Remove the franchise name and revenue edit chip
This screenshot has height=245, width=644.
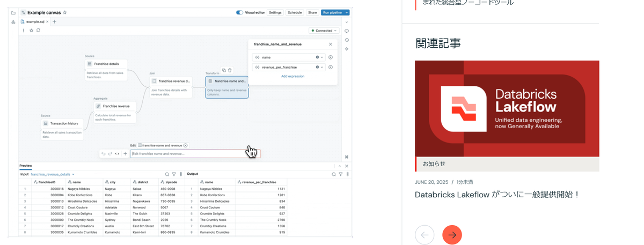coord(186,145)
